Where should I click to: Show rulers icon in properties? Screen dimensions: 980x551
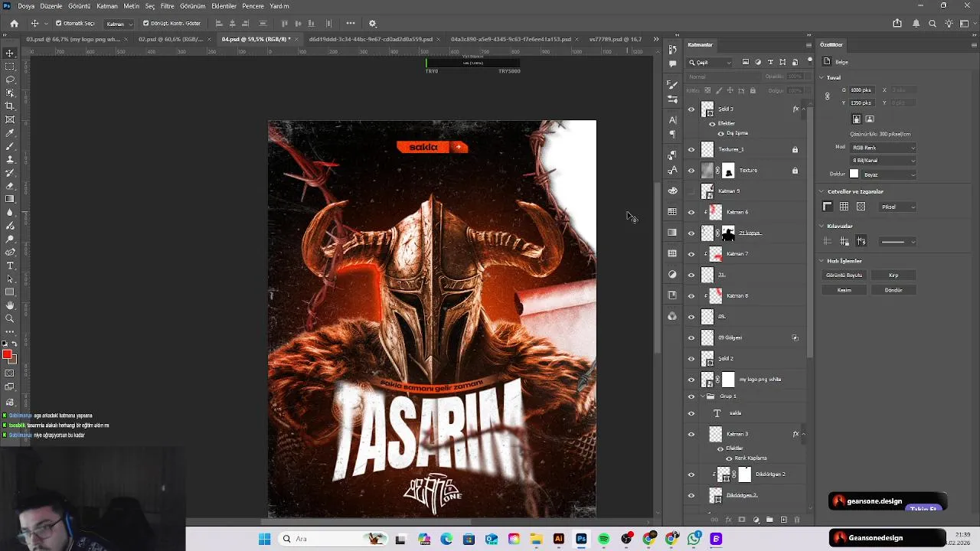(x=827, y=207)
